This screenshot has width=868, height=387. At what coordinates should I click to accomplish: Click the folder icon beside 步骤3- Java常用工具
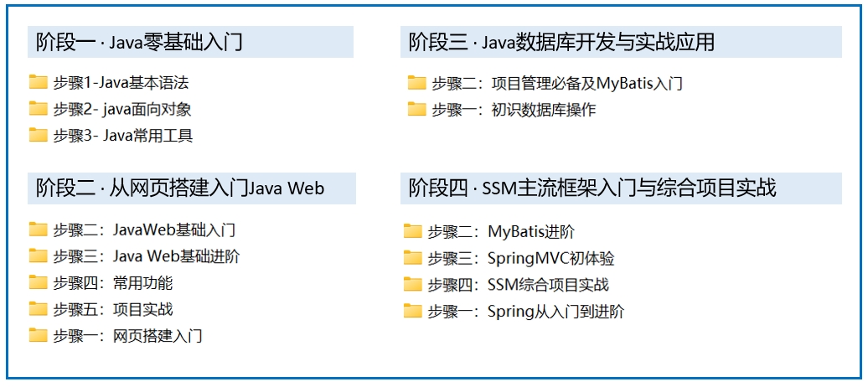point(38,135)
